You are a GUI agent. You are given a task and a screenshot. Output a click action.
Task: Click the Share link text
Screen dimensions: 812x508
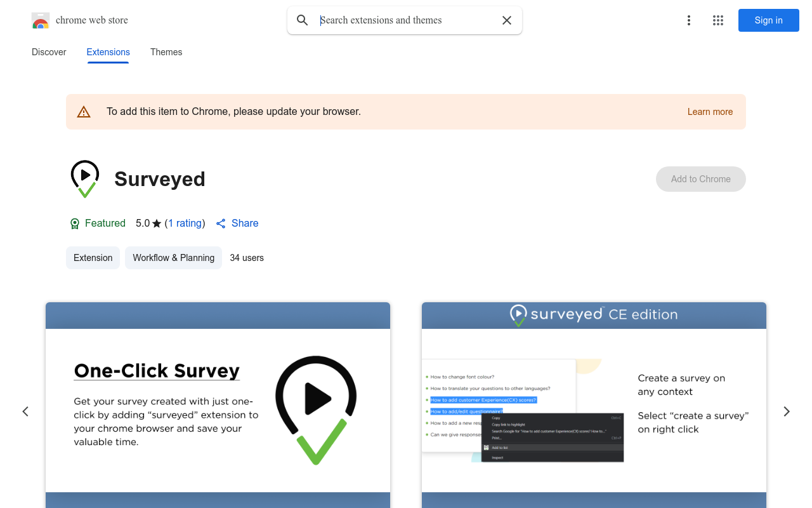(245, 224)
